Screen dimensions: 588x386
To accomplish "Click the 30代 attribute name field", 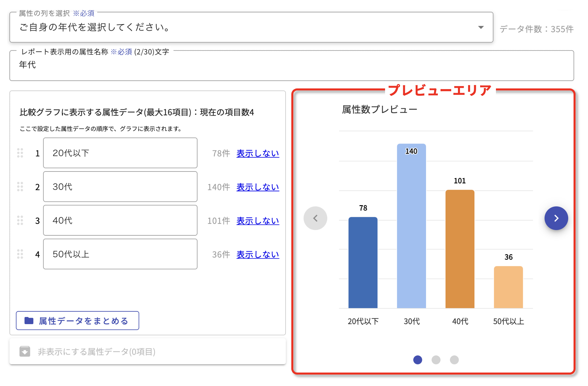I will click(x=120, y=187).
